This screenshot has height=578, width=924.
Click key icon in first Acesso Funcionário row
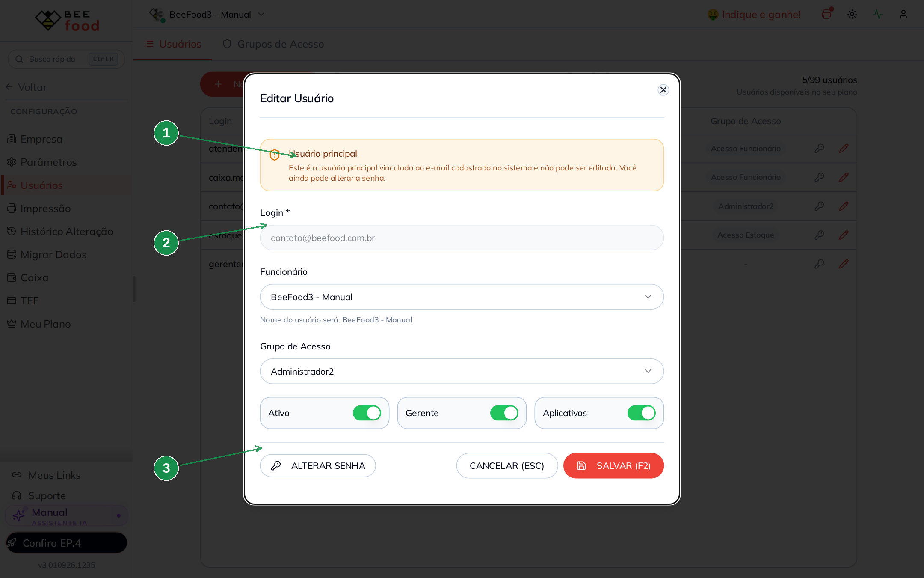coord(819,149)
